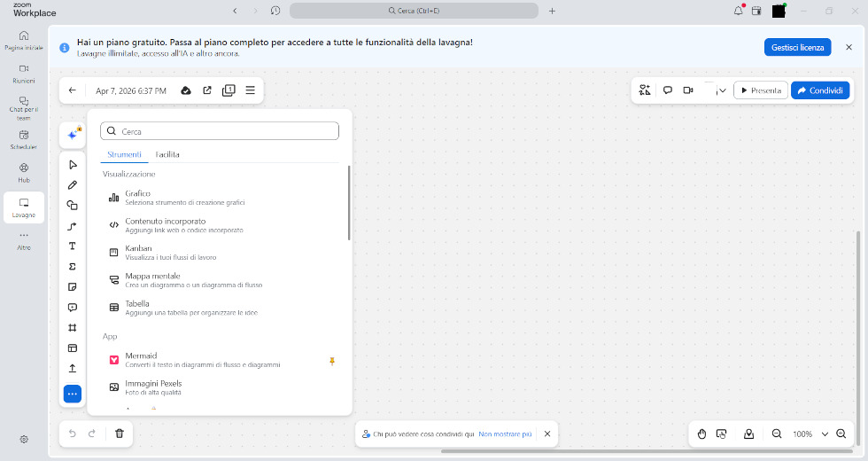868x461 pixels.
Task: Close the sharing visibility notice
Action: (x=547, y=434)
